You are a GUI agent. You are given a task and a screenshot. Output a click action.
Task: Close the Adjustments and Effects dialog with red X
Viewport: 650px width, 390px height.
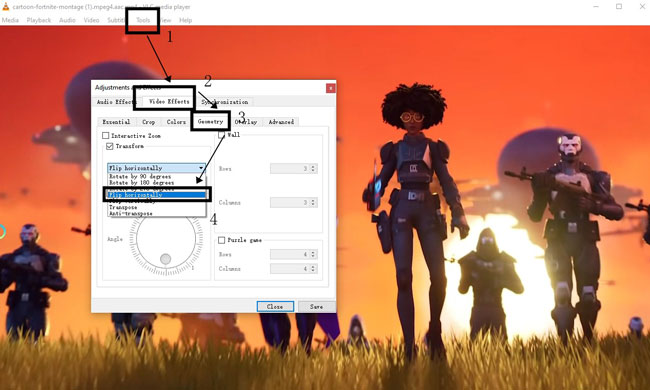(x=330, y=88)
